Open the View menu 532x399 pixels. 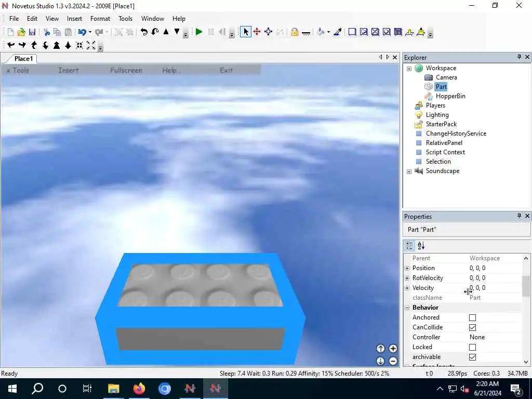(x=52, y=19)
